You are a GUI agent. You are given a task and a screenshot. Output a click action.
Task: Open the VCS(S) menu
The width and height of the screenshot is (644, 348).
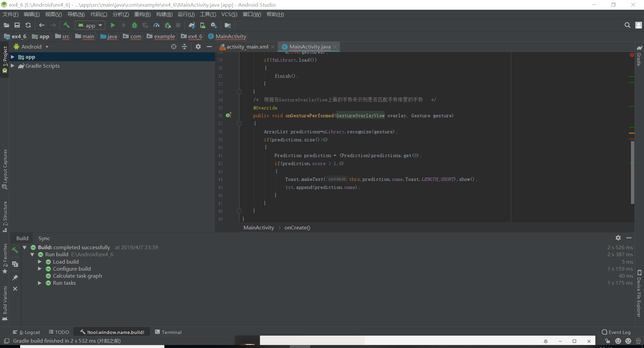tap(229, 14)
